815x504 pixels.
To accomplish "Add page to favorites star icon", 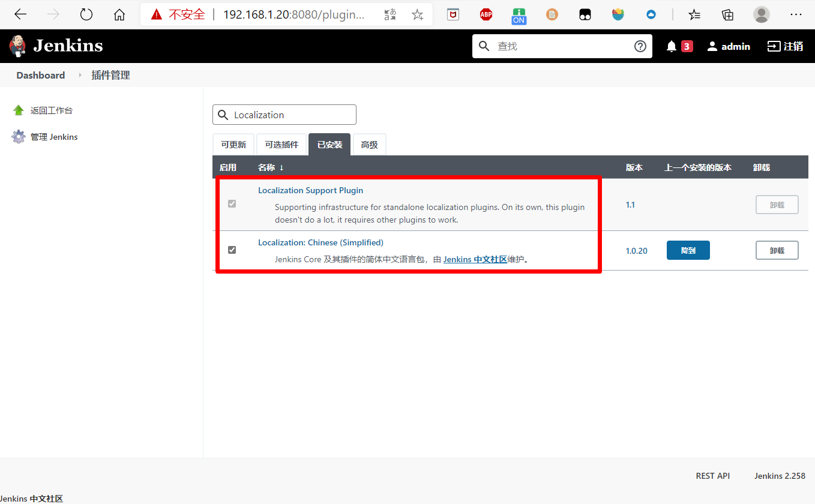I will (x=418, y=14).
